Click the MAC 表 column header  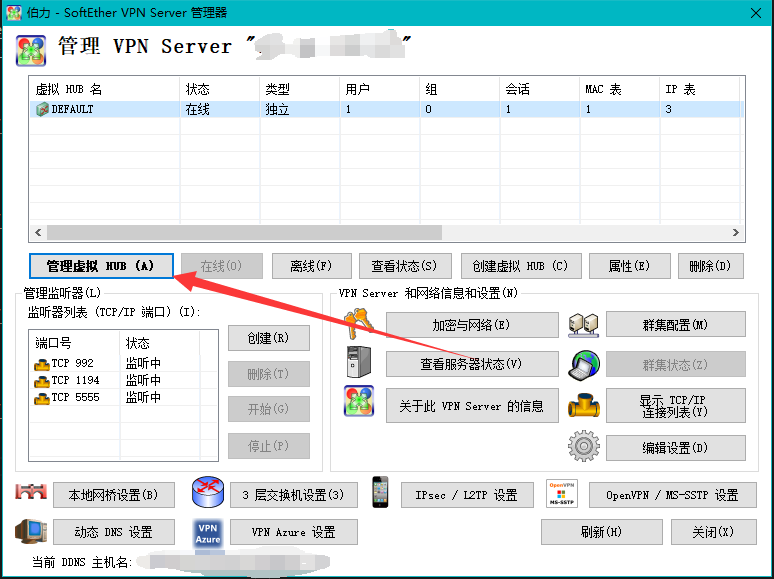[x=619, y=89]
